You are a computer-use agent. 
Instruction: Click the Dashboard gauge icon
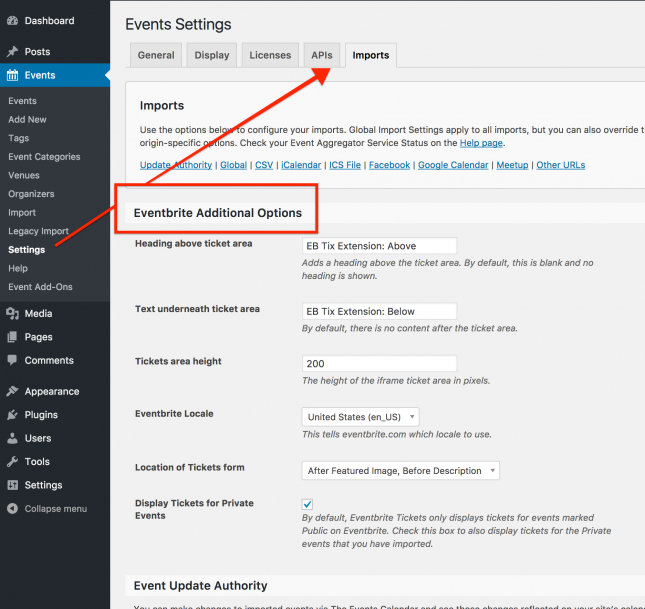coord(12,20)
